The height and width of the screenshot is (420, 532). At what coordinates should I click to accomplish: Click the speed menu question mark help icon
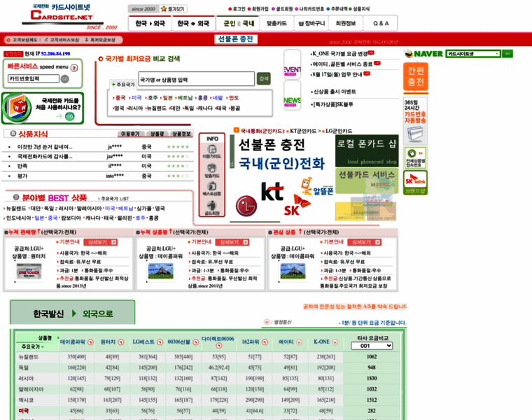74,68
